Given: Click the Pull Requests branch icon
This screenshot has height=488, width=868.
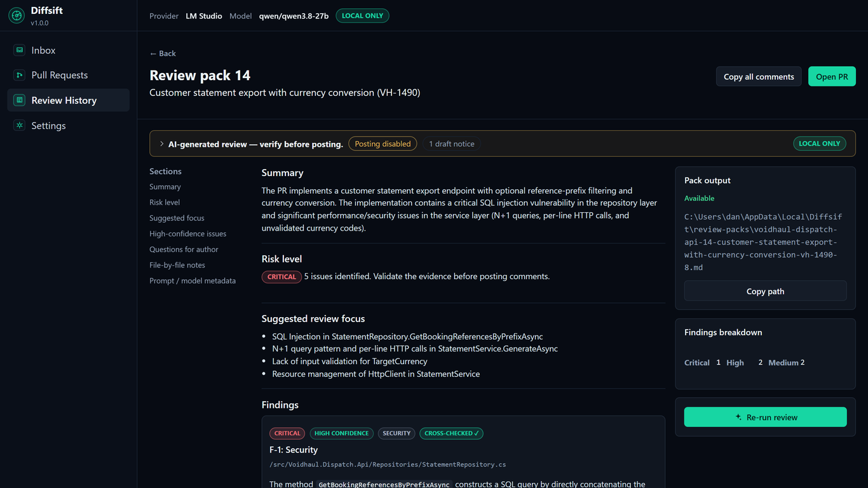Looking at the screenshot, I should click(20, 75).
